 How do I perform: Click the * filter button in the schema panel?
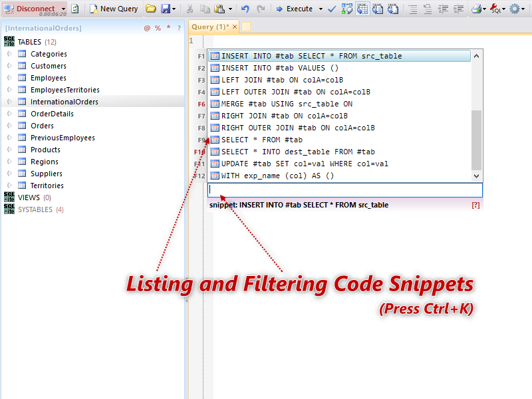168,27
